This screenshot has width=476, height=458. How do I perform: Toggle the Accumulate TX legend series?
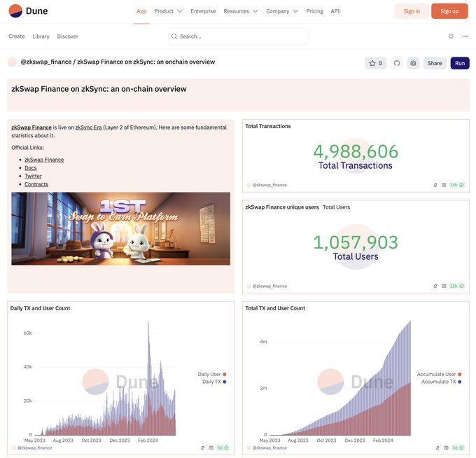(x=442, y=382)
